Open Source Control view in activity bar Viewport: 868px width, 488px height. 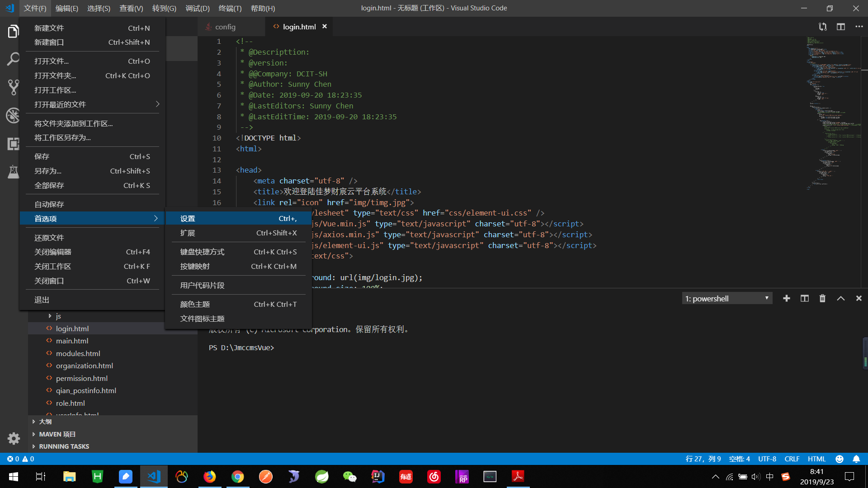(x=13, y=87)
